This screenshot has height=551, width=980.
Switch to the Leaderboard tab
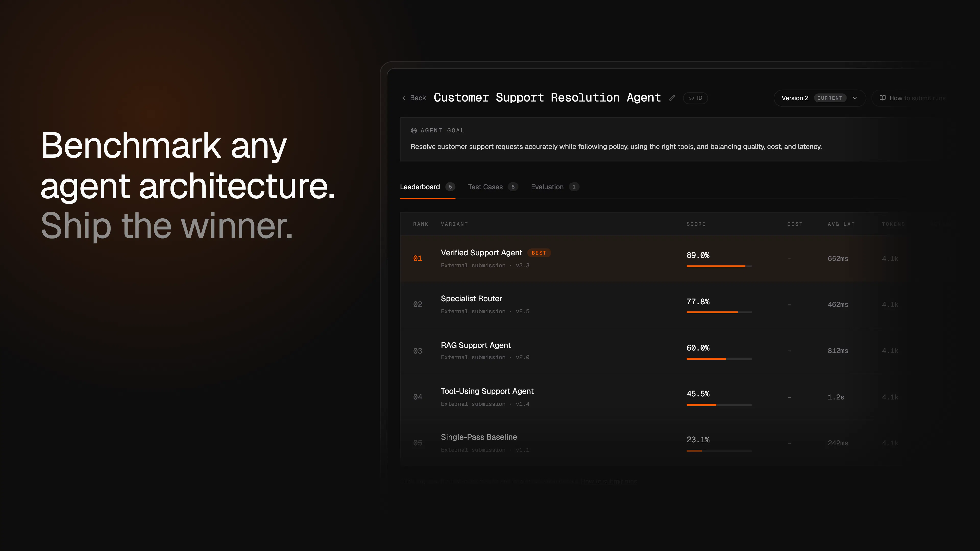click(427, 187)
